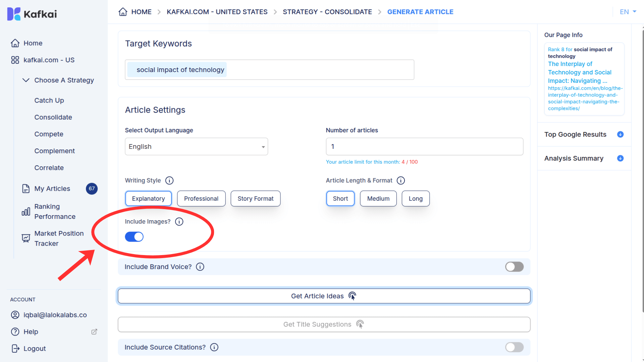Open the Home sidebar icon
Viewport: 644px width, 362px height.
click(x=15, y=43)
